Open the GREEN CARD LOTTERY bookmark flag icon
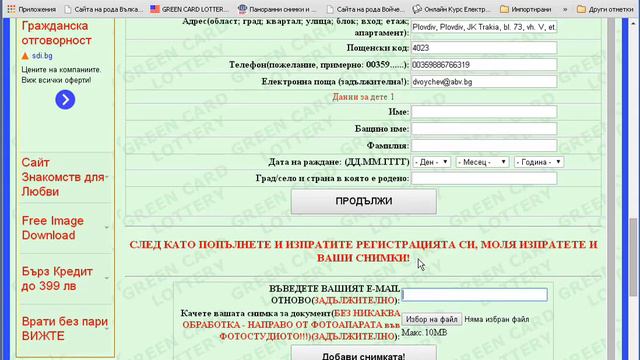This screenshot has height=360, width=640. (x=155, y=9)
